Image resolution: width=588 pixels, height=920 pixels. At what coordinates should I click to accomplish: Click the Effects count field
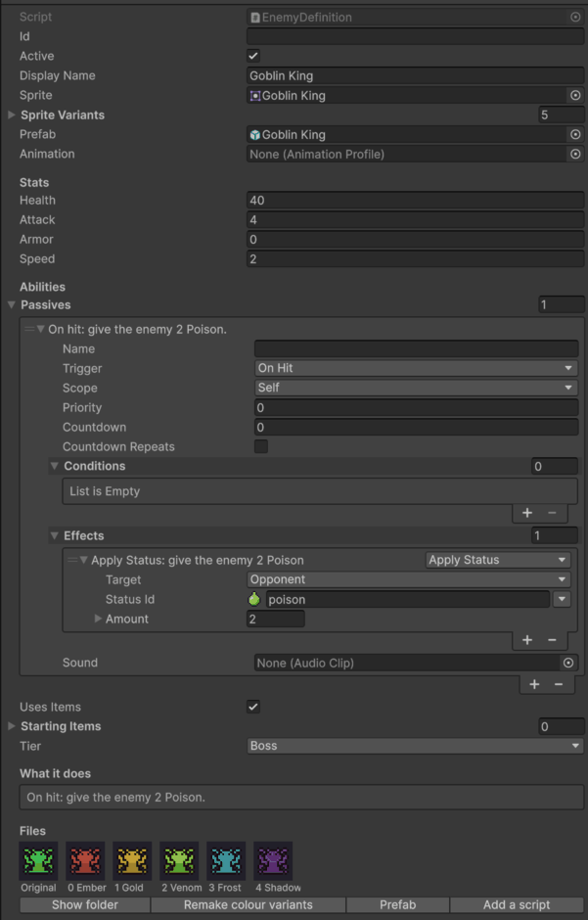tap(555, 535)
